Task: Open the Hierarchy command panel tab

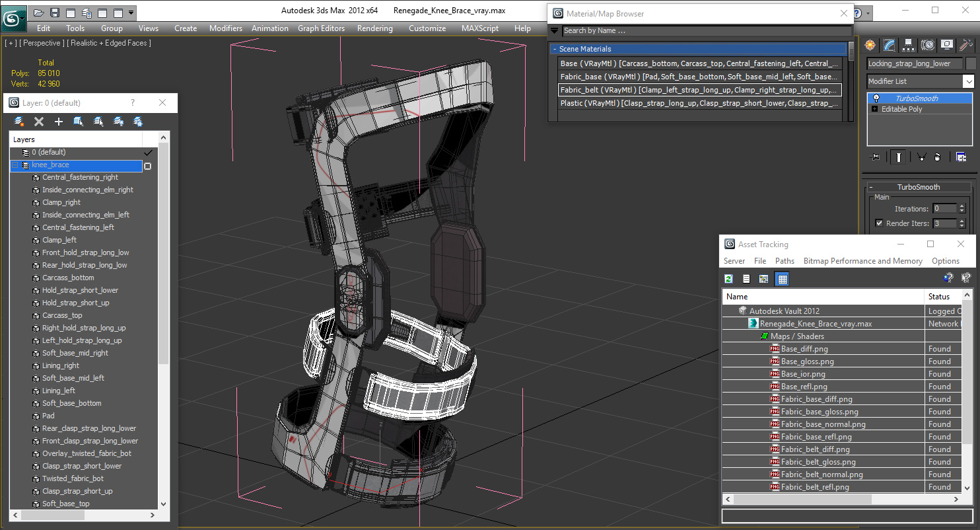Action: point(909,45)
